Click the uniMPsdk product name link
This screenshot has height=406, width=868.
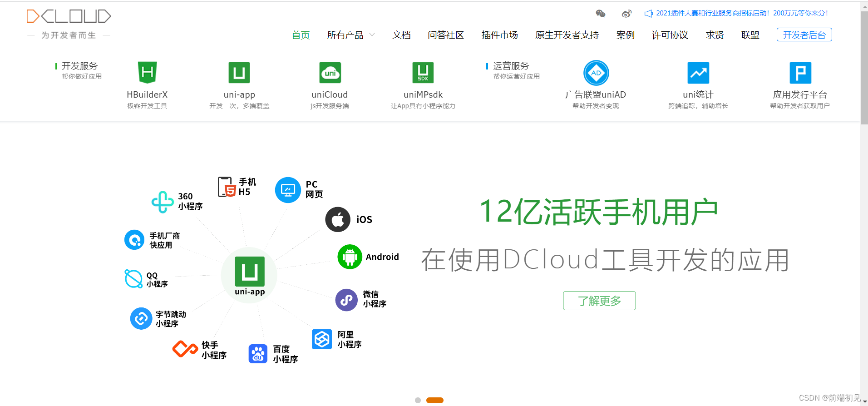pos(423,94)
